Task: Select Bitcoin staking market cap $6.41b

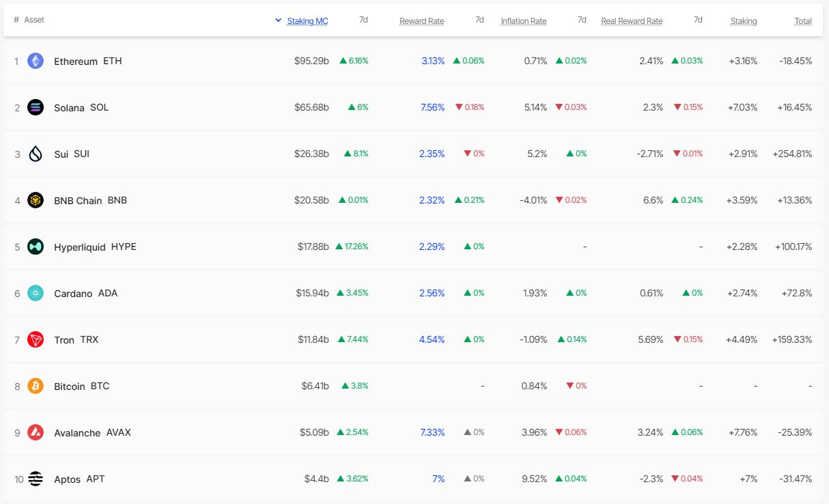Action: [x=315, y=386]
